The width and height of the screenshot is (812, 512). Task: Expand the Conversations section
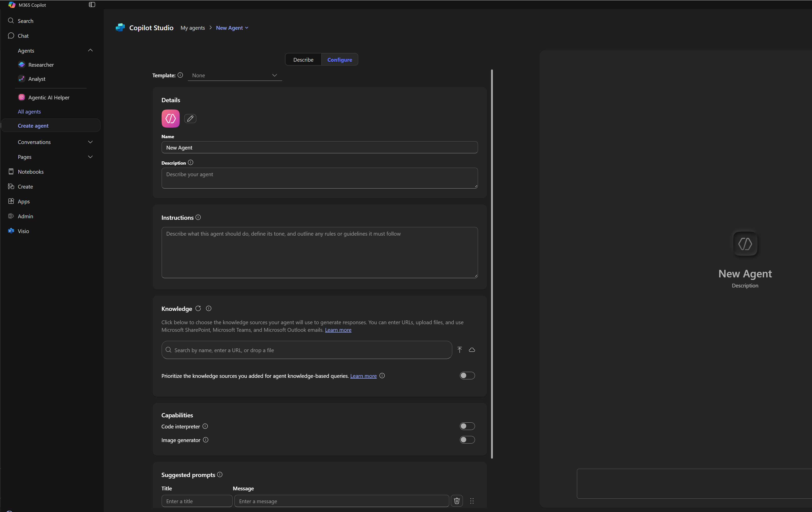tap(90, 142)
